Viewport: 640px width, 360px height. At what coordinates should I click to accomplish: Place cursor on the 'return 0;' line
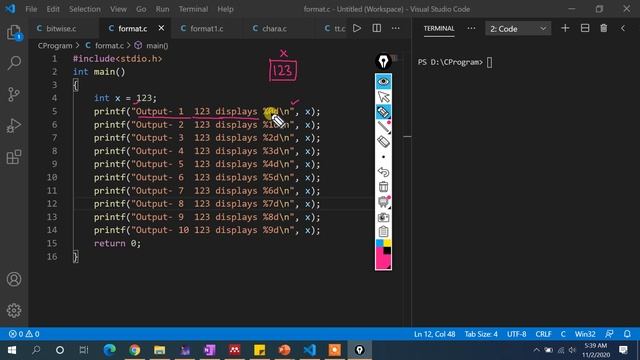pyautogui.click(x=117, y=243)
